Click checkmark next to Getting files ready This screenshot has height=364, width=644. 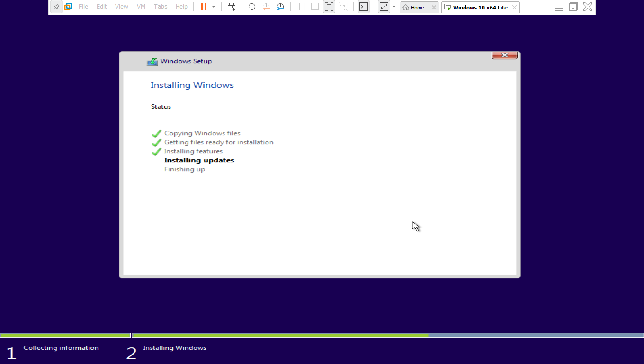[x=156, y=143]
